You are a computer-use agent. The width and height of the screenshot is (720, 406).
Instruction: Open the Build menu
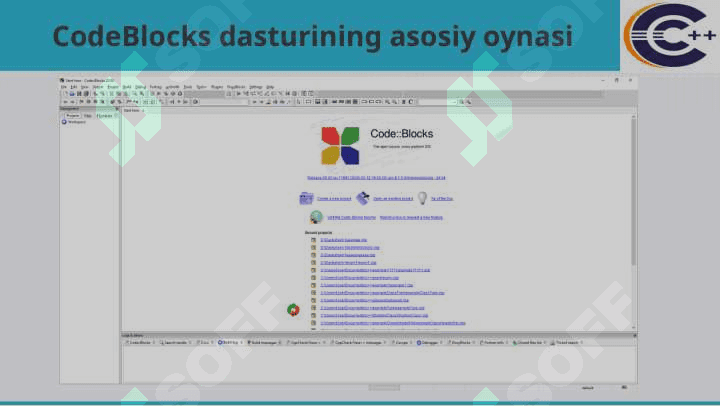pyautogui.click(x=127, y=86)
